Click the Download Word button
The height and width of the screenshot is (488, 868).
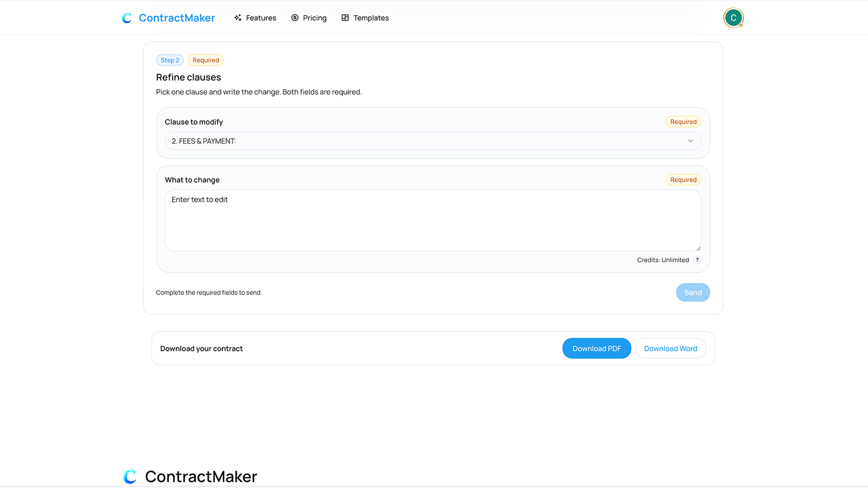pos(671,348)
